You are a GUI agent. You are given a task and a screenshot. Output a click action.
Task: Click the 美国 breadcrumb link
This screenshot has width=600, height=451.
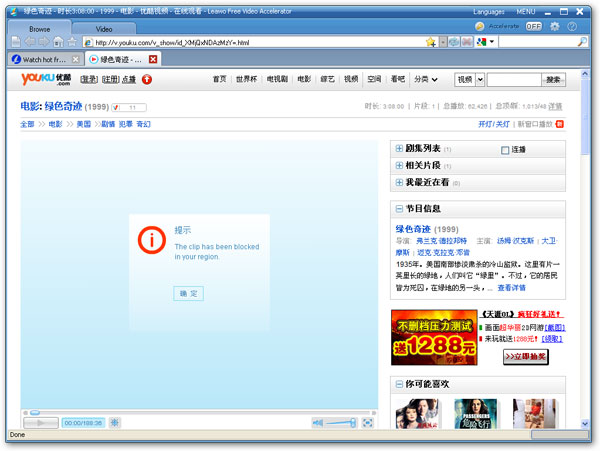tap(83, 124)
